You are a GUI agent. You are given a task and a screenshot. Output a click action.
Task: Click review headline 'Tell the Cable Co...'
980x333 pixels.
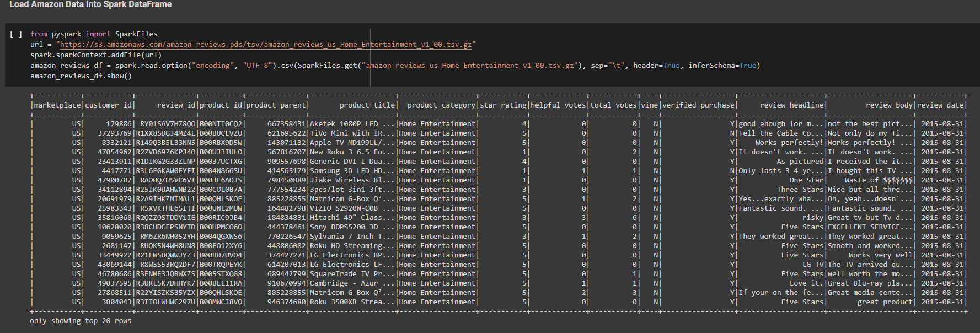[781, 133]
